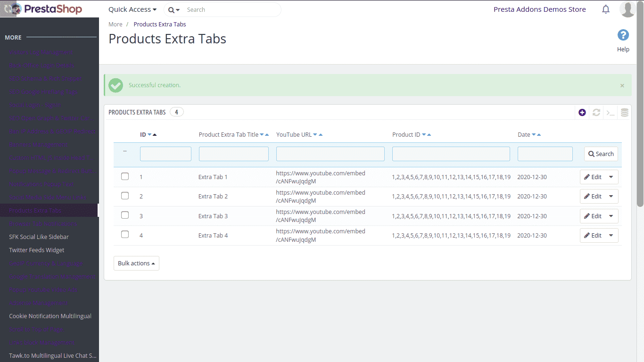Image resolution: width=644 pixels, height=362 pixels.
Task: Click the export to SQL Manager database icon
Action: tap(625, 113)
